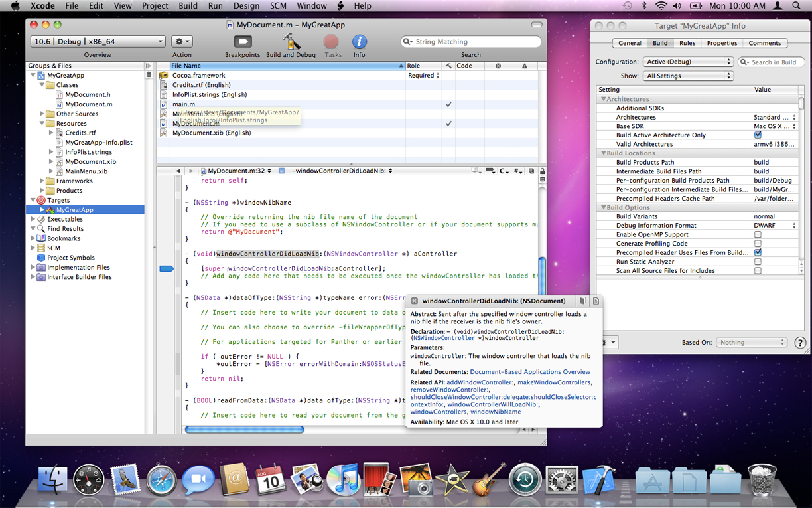Image resolution: width=812 pixels, height=508 pixels.
Task: Click the Xcode icon in the Dock
Action: click(x=600, y=479)
